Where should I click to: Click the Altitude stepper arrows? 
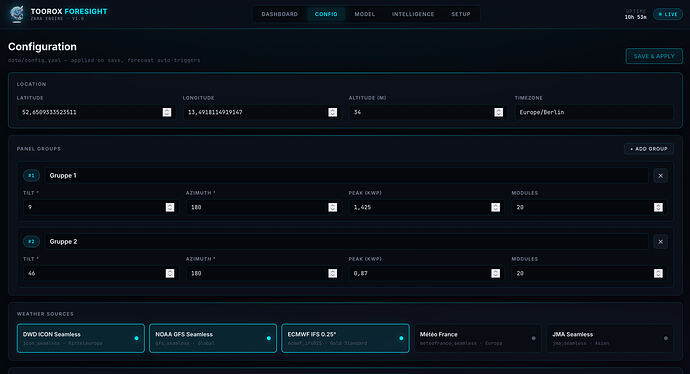click(499, 112)
